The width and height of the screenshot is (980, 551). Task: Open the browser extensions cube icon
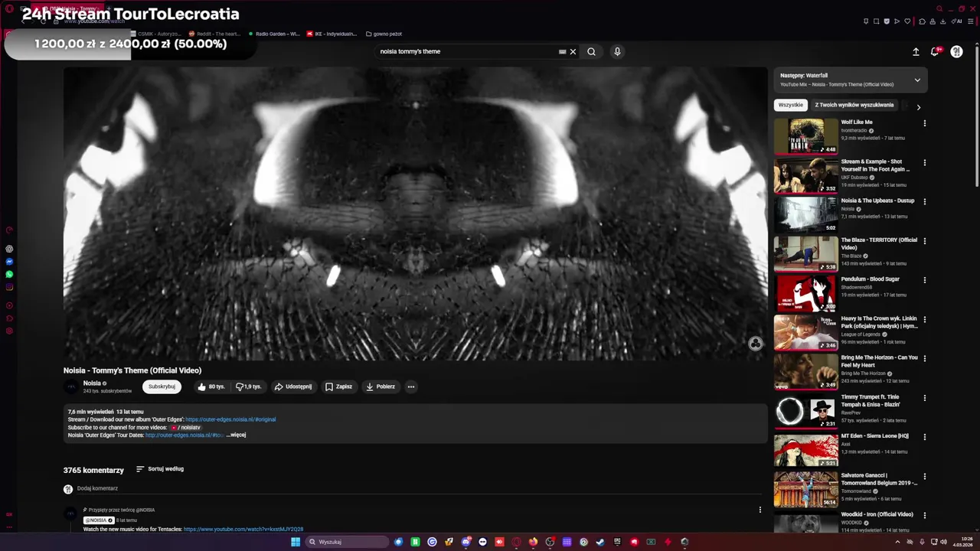click(922, 21)
